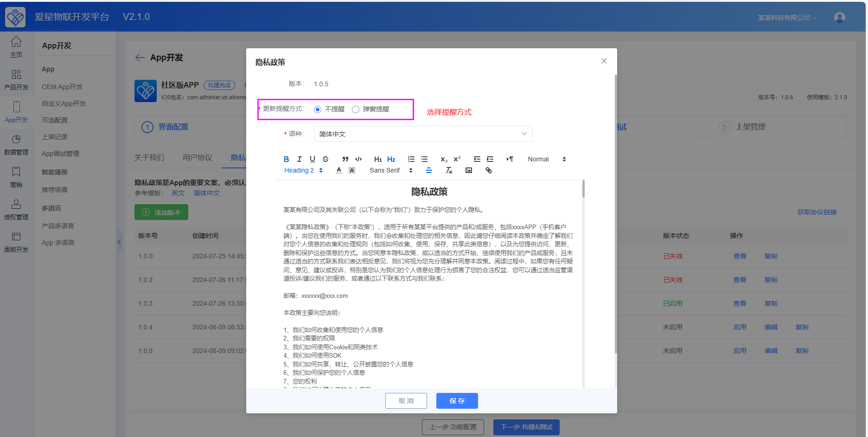Screen dimensions: 868x437
Task: Insert a code block
Action: (358, 159)
